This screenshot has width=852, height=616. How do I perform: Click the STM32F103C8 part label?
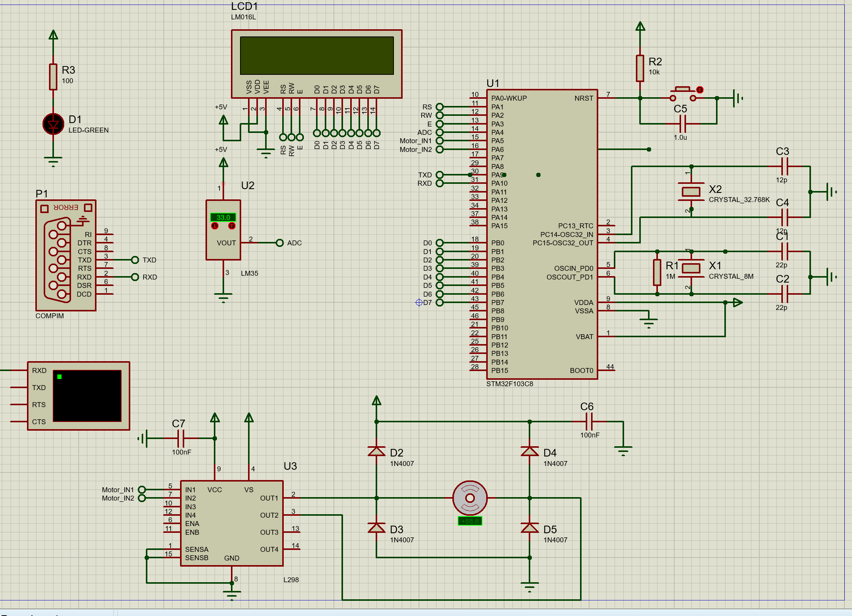[509, 384]
